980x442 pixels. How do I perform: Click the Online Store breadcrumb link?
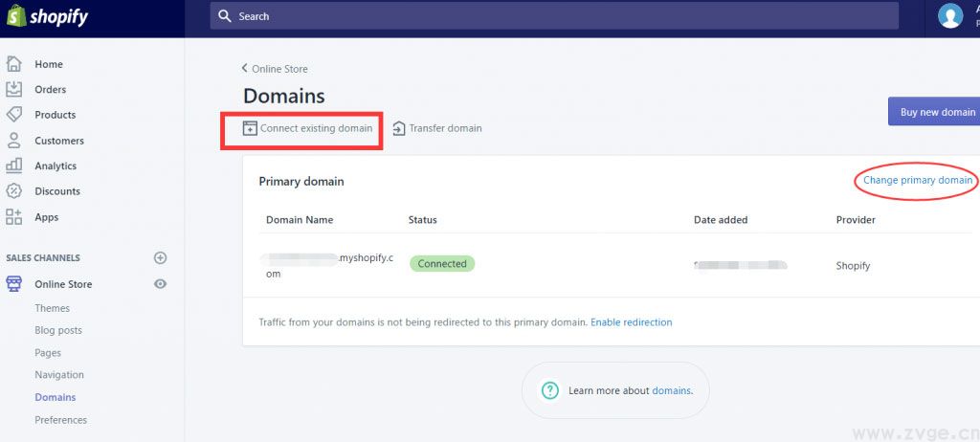pyautogui.click(x=279, y=69)
